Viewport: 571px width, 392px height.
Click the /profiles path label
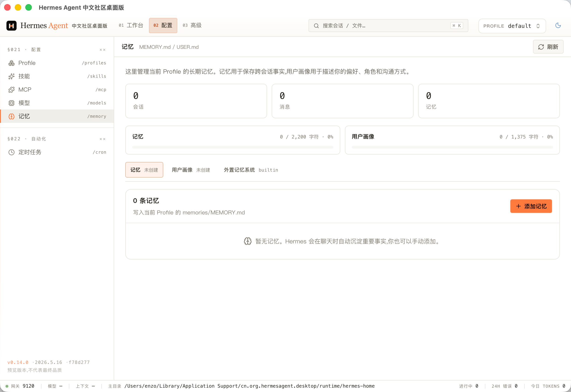coord(94,63)
